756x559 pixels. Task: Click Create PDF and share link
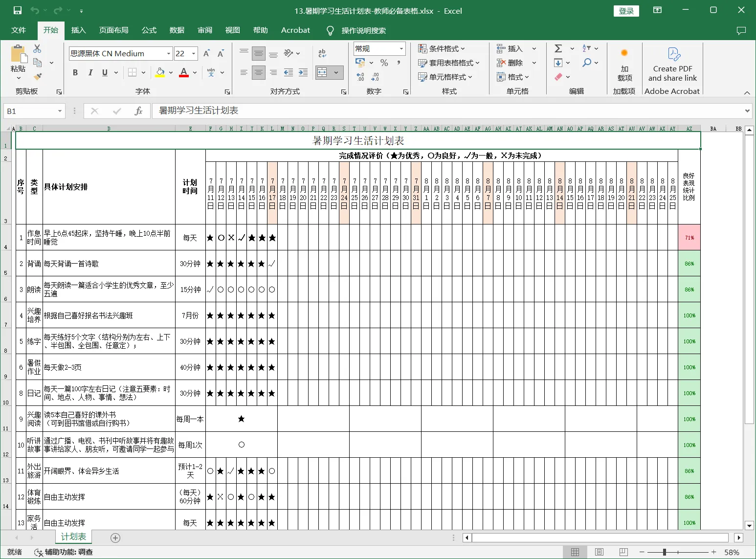click(x=673, y=64)
